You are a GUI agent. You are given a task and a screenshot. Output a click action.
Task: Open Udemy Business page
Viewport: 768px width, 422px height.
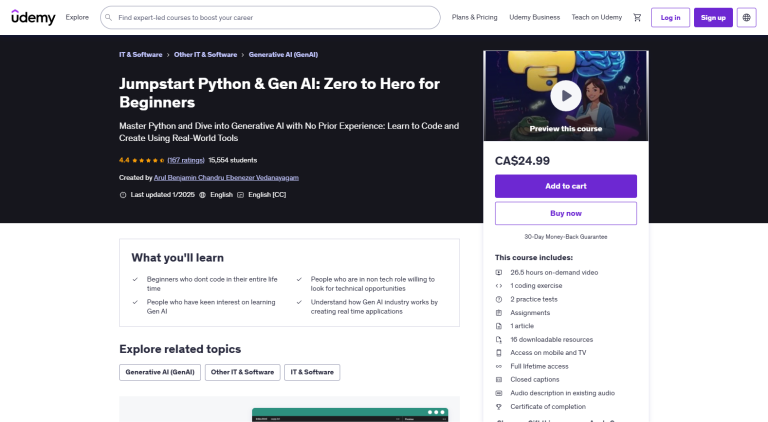(x=534, y=18)
